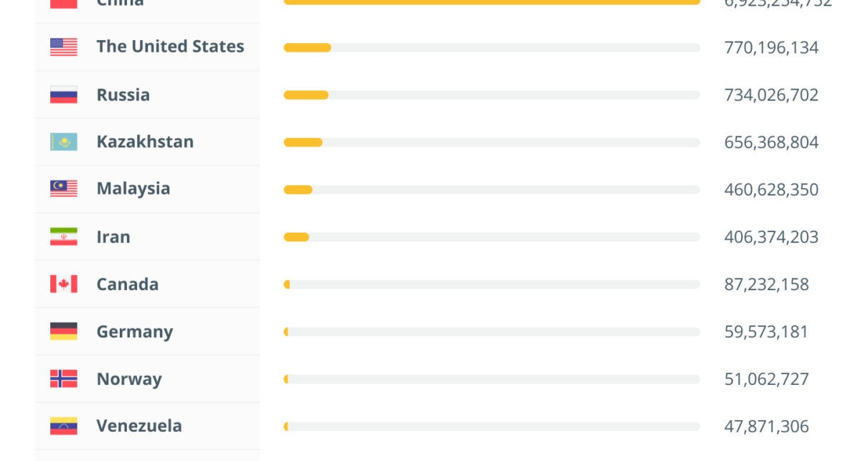
Task: Click the Norway flag icon
Action: pyautogui.click(x=64, y=378)
